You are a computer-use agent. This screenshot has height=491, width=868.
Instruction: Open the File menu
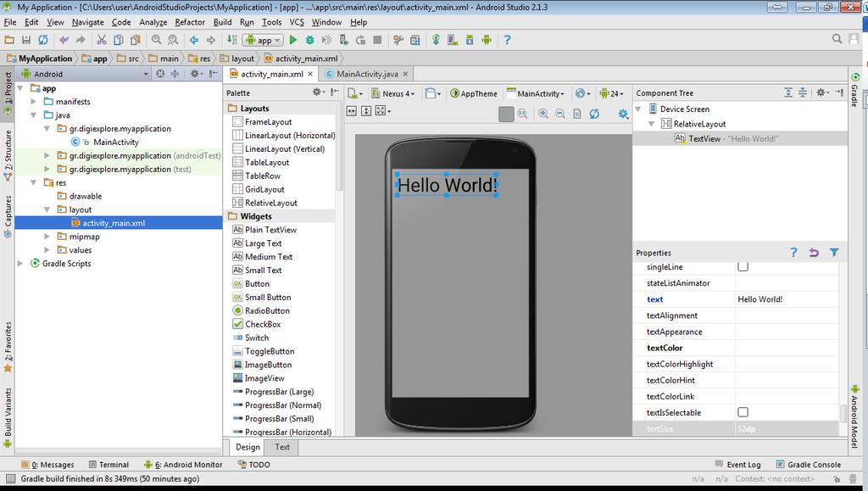pyautogui.click(x=10, y=22)
